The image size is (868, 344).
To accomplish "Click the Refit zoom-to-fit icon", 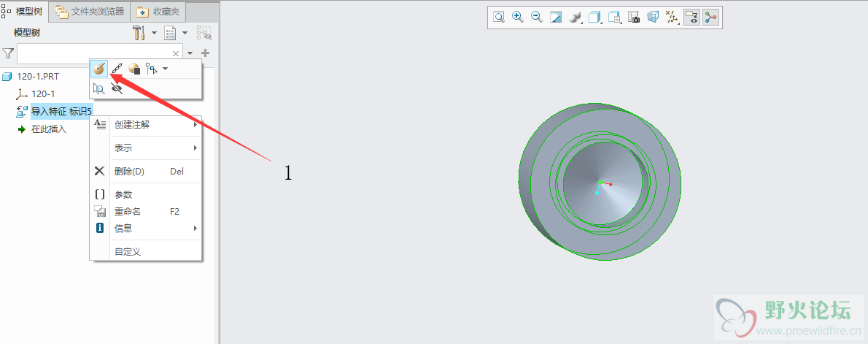I will [499, 18].
